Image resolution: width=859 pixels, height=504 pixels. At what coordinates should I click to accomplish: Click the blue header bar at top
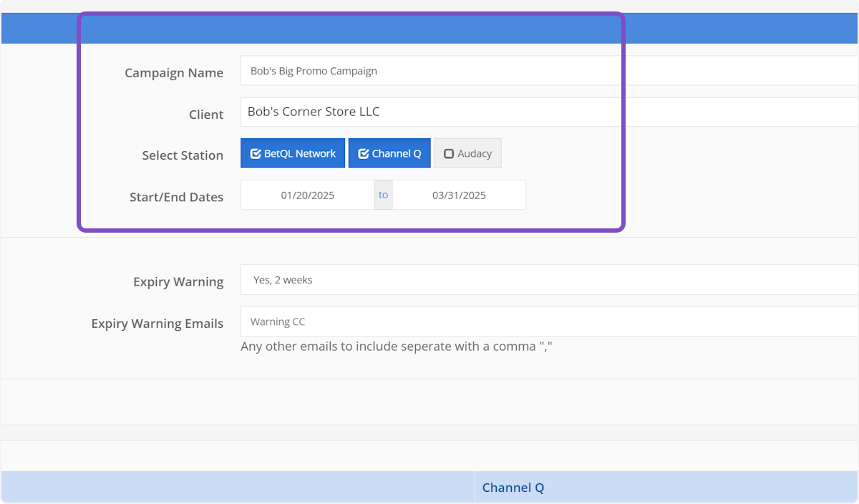[x=429, y=29]
